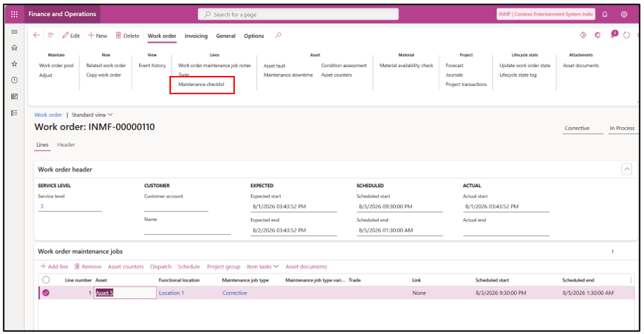Remove the selected job line

pos(87,266)
